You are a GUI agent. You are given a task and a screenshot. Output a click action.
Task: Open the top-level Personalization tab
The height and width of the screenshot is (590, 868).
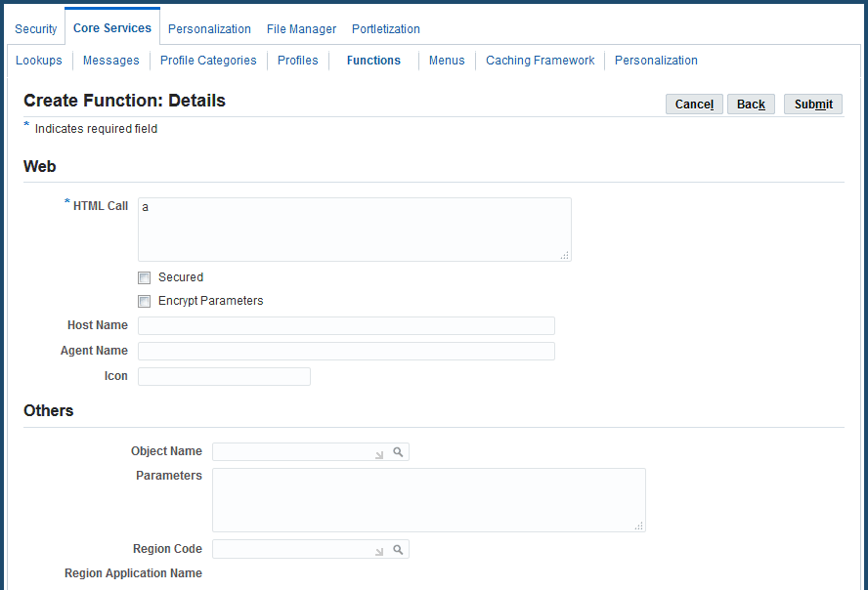(x=209, y=28)
